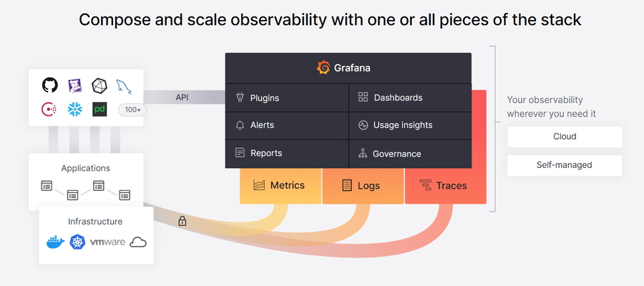Select the Cloud deployment option
This screenshot has width=644, height=286.
[565, 137]
